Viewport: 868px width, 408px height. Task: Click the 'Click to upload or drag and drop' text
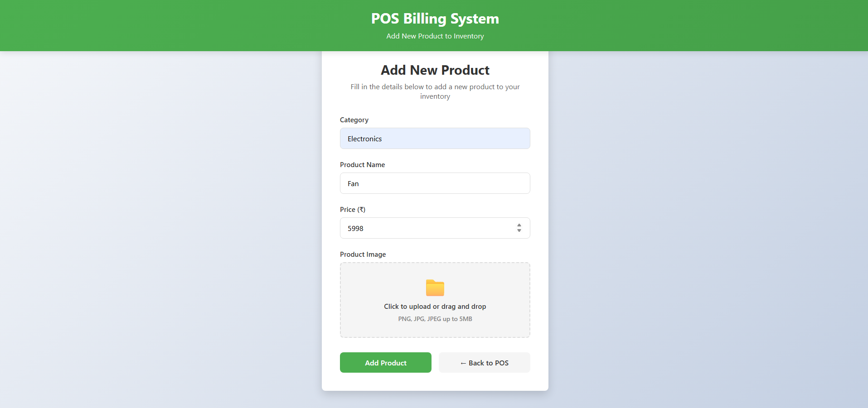click(x=435, y=307)
